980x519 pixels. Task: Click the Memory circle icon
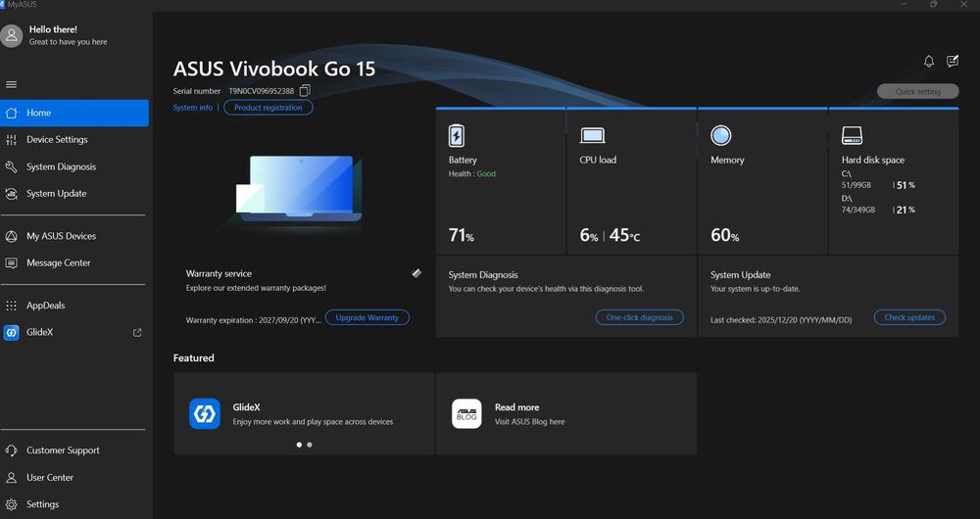(720, 135)
